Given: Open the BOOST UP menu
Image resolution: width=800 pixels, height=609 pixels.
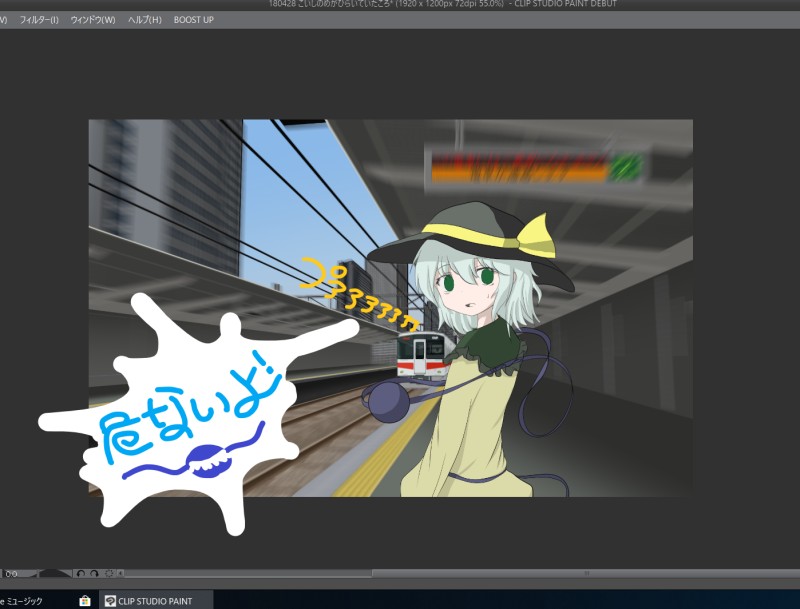Looking at the screenshot, I should (x=193, y=20).
